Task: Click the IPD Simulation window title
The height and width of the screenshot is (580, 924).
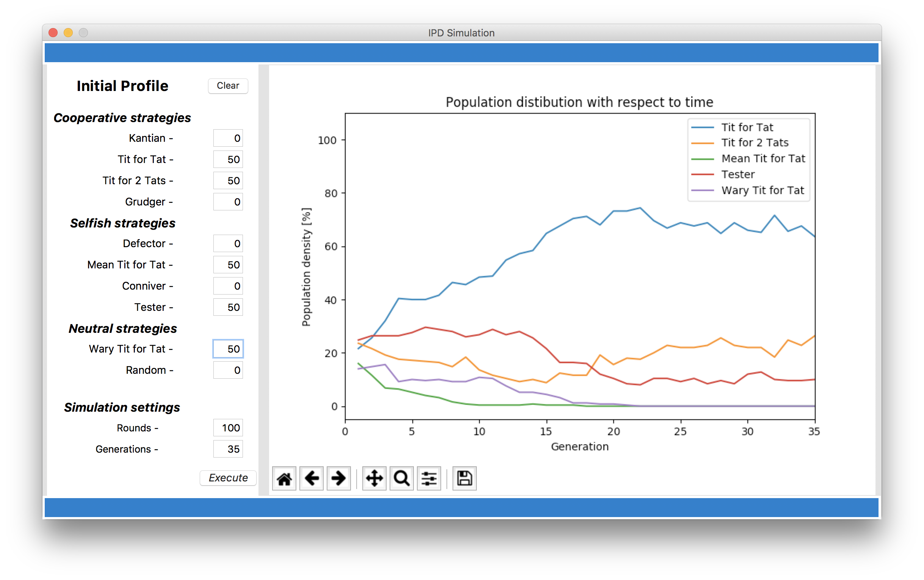Action: click(461, 33)
